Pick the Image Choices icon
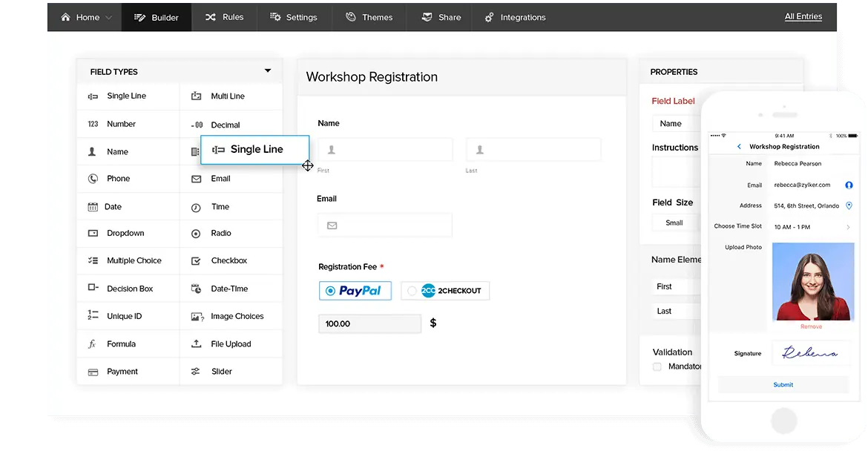The height and width of the screenshot is (451, 868). tap(197, 317)
